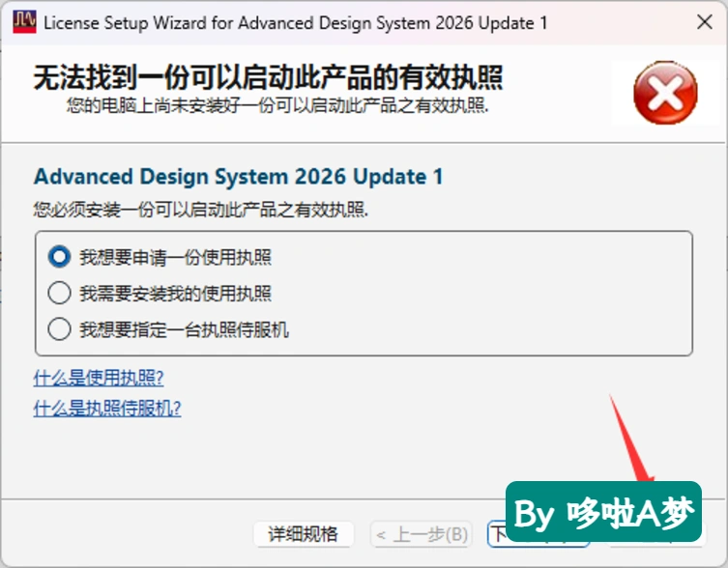This screenshot has height=568, width=728.
Task: Click the '我想要指定一台执照伺服机' option label text
Action: (185, 329)
